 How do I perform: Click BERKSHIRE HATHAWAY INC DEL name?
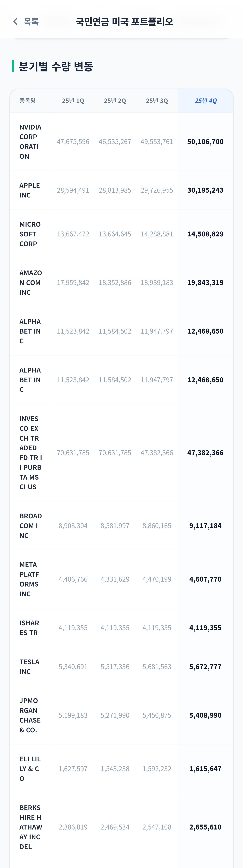pyautogui.click(x=31, y=827)
